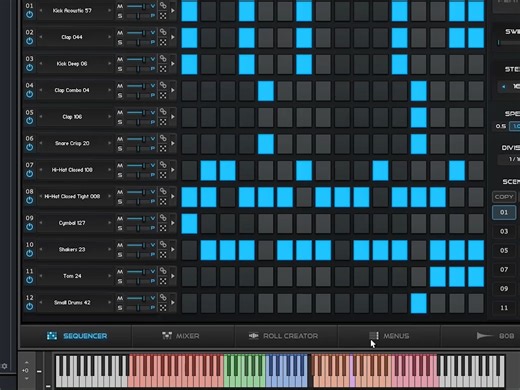Select scene 05

pos(504,250)
